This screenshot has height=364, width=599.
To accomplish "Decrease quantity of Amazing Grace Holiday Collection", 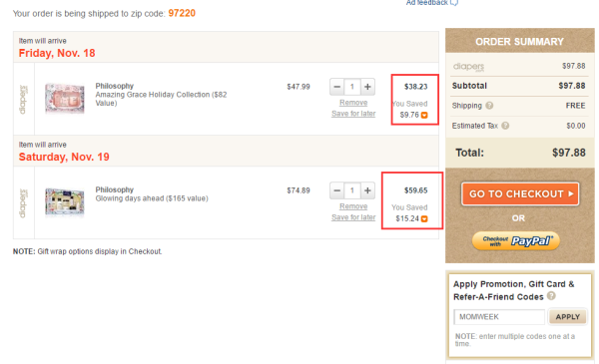I will pyautogui.click(x=337, y=87).
